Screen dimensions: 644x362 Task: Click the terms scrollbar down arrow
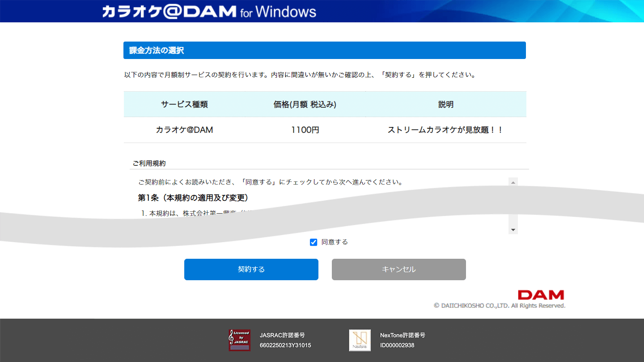(513, 230)
